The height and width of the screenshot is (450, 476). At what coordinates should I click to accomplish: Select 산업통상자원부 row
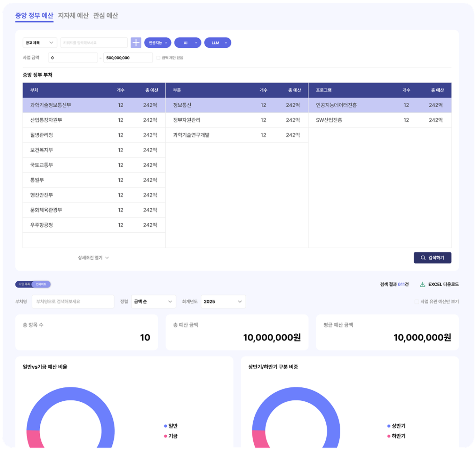click(94, 120)
